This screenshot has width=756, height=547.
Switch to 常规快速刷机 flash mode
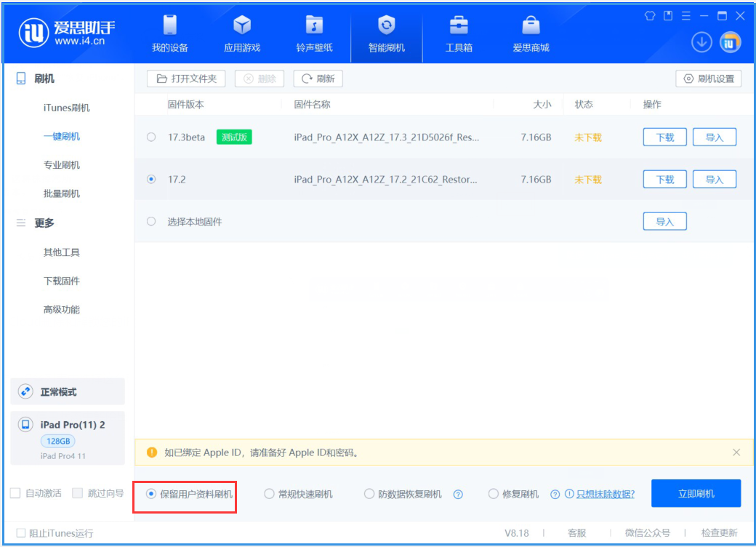pyautogui.click(x=269, y=493)
